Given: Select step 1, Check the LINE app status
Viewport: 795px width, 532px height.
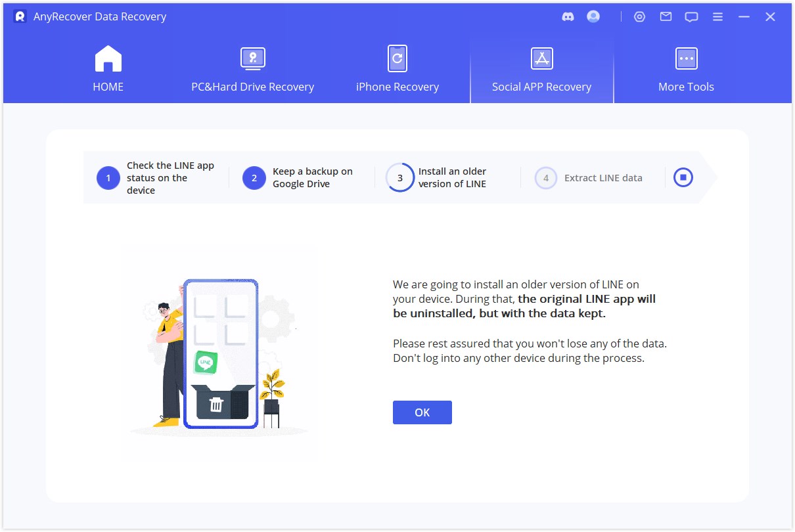Looking at the screenshot, I should pyautogui.click(x=108, y=177).
